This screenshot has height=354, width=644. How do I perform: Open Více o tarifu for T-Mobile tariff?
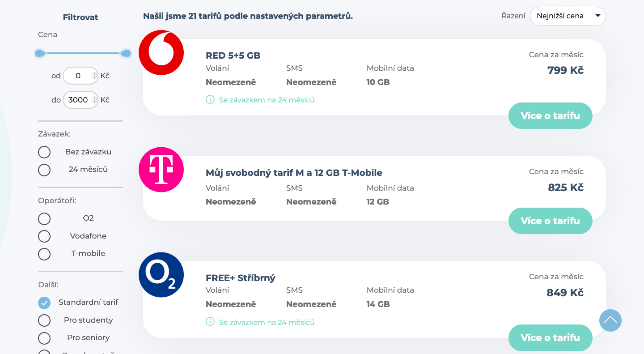pyautogui.click(x=551, y=221)
